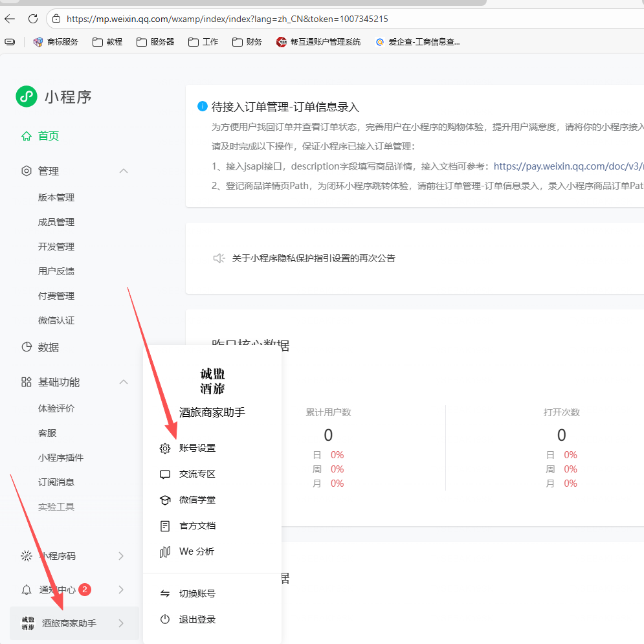Click the 交流专区 chat bubble icon

[165, 474]
